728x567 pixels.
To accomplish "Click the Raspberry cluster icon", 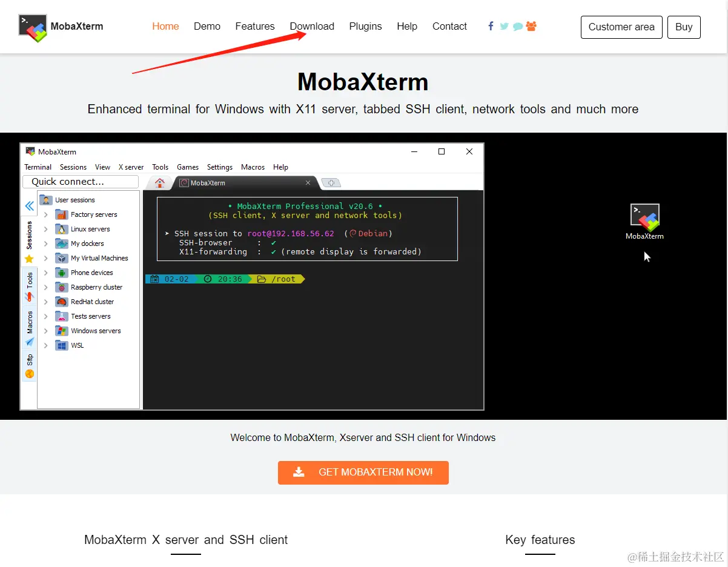I will pyautogui.click(x=61, y=287).
